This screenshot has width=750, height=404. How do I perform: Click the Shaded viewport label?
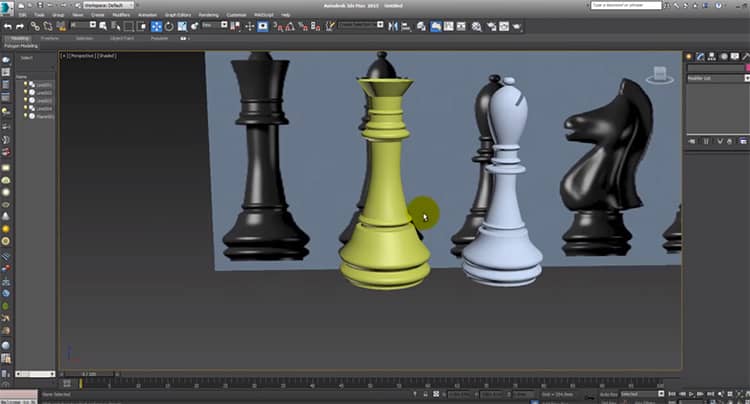coord(107,56)
